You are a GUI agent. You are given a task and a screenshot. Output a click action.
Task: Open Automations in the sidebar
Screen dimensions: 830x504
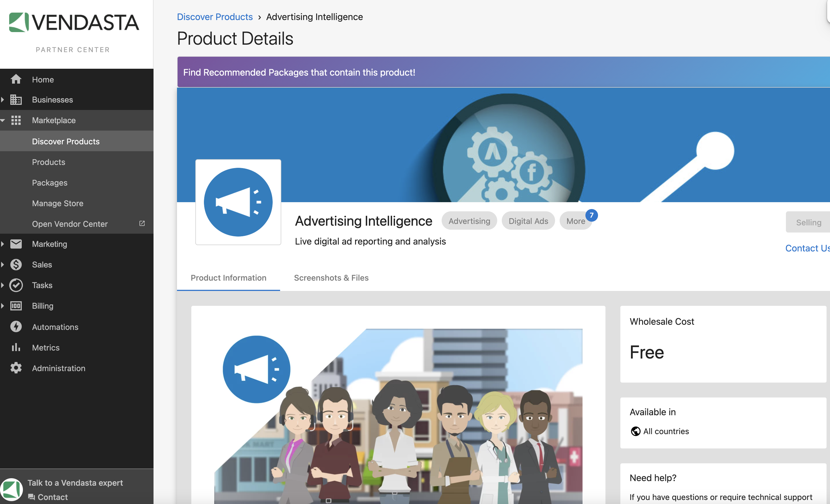[x=77, y=326]
